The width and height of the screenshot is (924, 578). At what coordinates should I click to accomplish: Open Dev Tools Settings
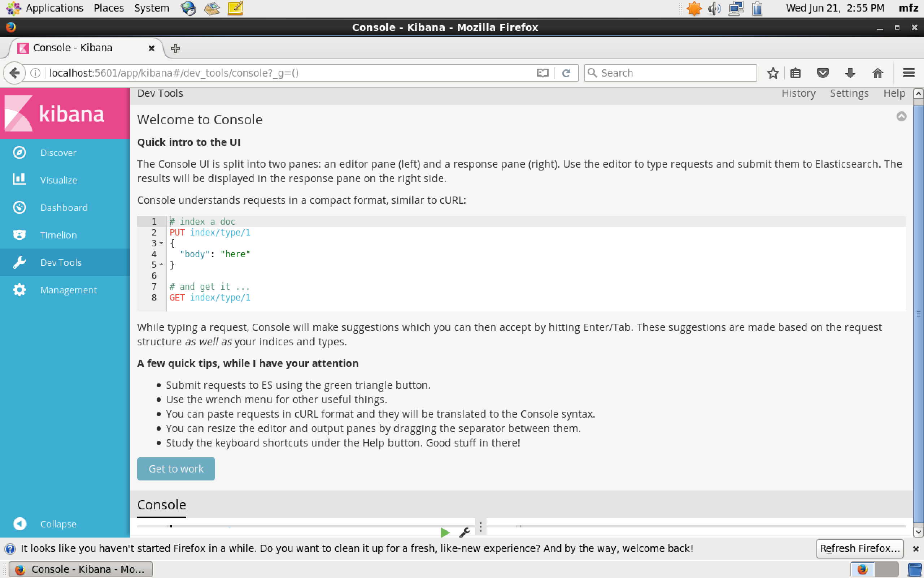point(849,93)
